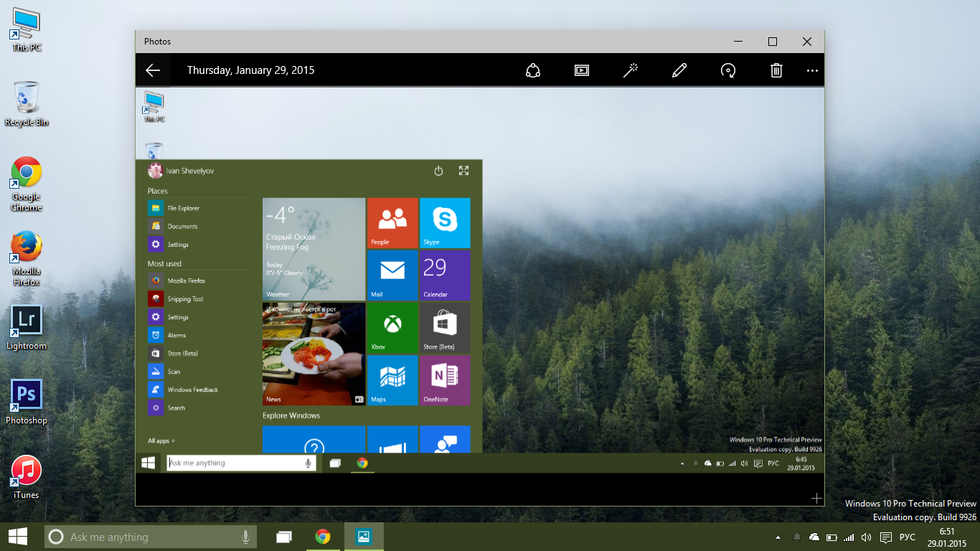The width and height of the screenshot is (980, 551).
Task: Click power icon in pictured Start menu
Action: 438,171
